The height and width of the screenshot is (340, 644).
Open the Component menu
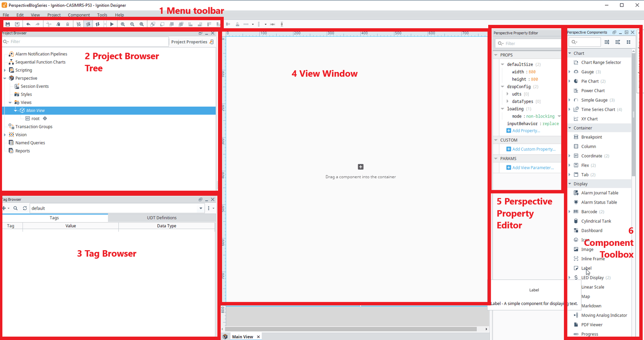(x=79, y=15)
